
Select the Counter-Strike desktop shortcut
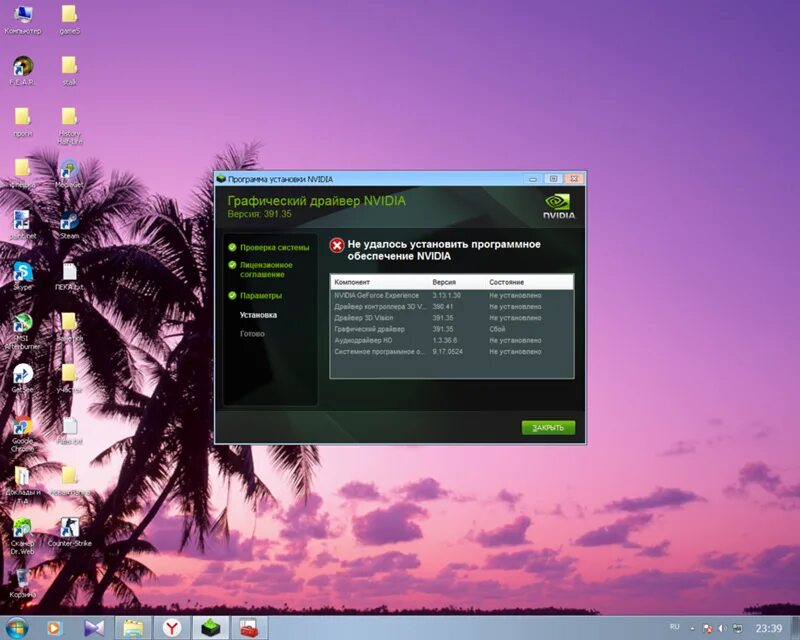click(69, 532)
